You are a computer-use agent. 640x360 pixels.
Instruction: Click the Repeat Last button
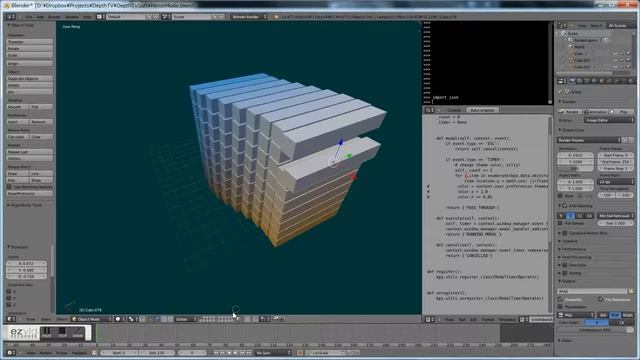pos(29,152)
